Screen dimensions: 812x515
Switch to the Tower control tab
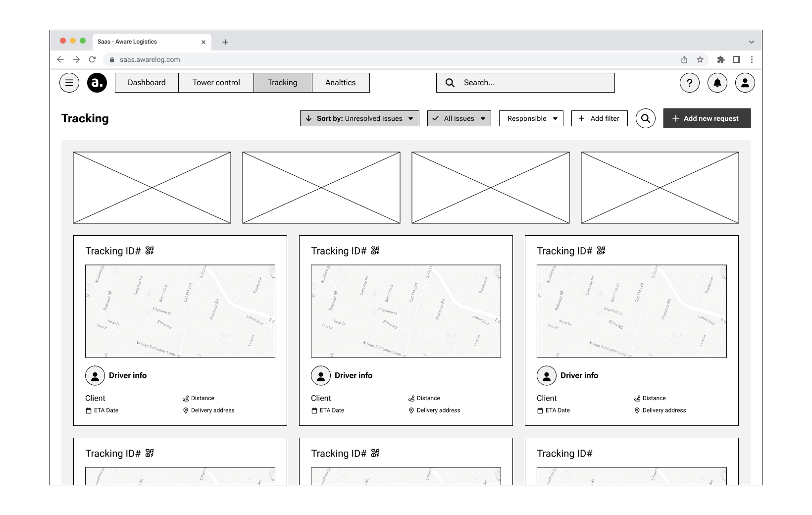coord(216,83)
